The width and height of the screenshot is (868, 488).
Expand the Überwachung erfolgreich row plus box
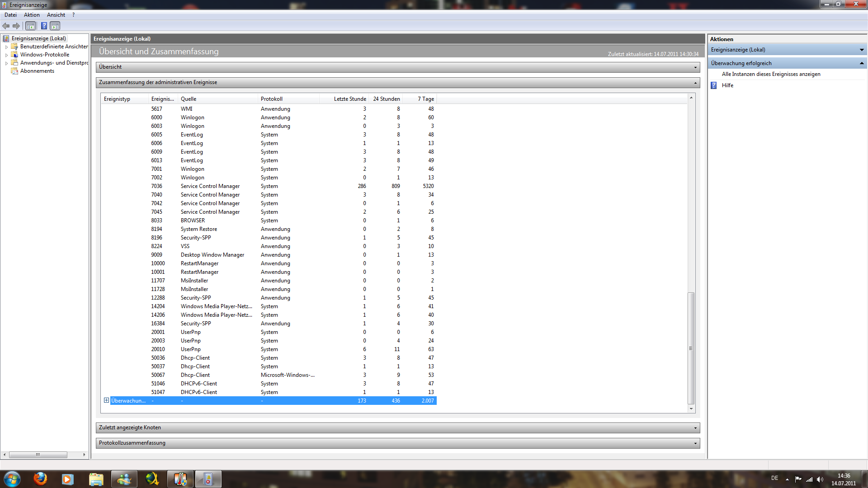[x=106, y=400]
